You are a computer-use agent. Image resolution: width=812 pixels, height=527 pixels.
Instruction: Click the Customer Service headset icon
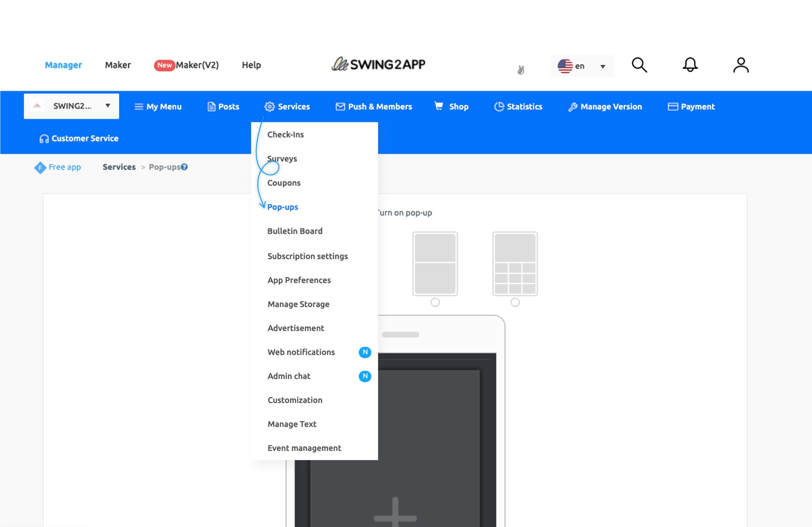click(x=44, y=139)
